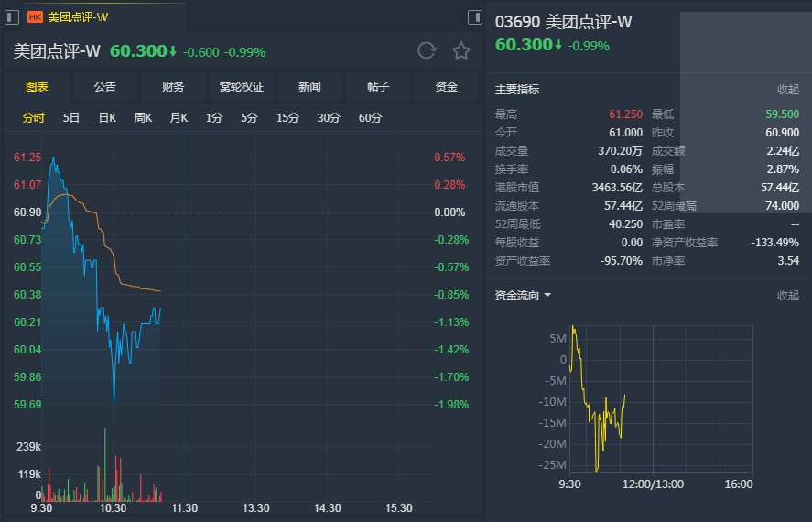Collapse the 主要指标 section
This screenshot has width=812, height=522.
click(787, 90)
